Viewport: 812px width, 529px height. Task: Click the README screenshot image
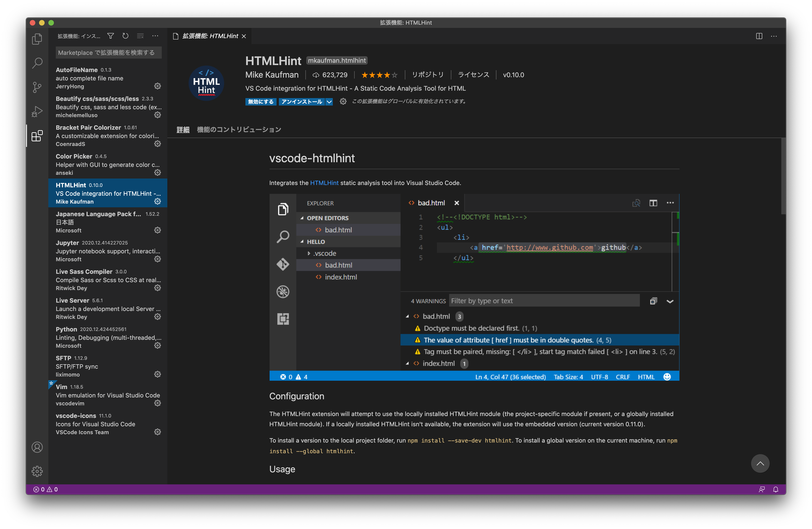474,287
